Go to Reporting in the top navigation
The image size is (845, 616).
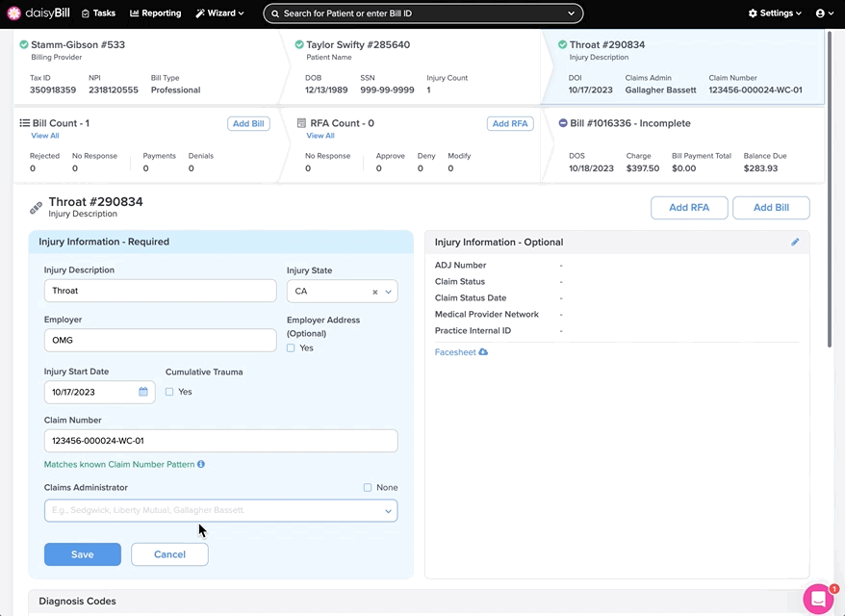tap(155, 13)
